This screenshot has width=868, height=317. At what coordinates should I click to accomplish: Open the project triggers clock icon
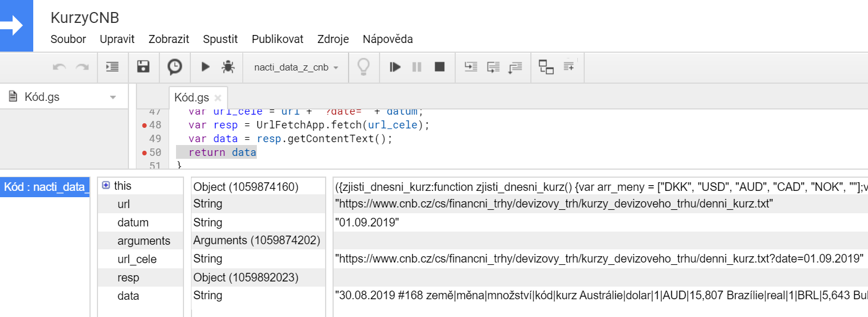pyautogui.click(x=175, y=67)
